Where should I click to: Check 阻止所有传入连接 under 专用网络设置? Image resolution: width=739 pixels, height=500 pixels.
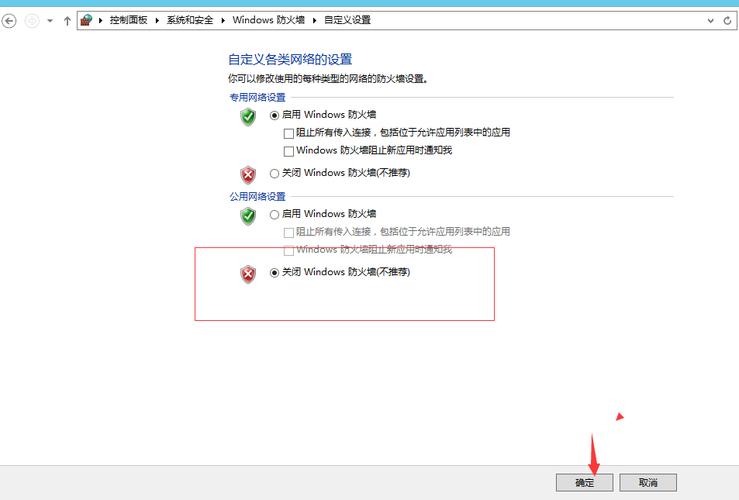pos(289,134)
